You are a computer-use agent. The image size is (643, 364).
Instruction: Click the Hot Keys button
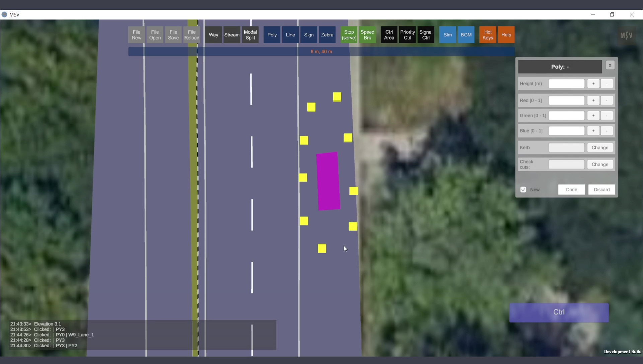click(x=488, y=35)
